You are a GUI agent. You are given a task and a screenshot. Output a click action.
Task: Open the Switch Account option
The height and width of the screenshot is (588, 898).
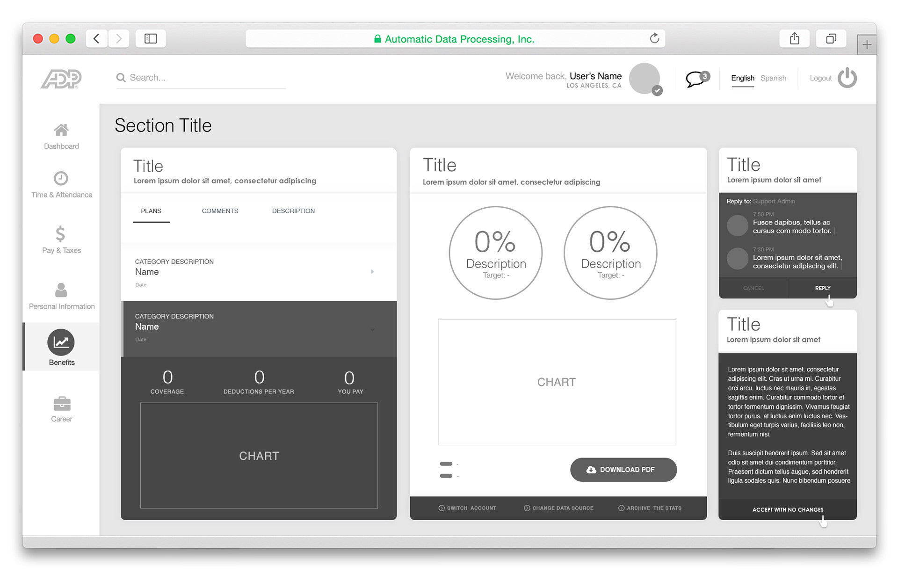click(467, 508)
